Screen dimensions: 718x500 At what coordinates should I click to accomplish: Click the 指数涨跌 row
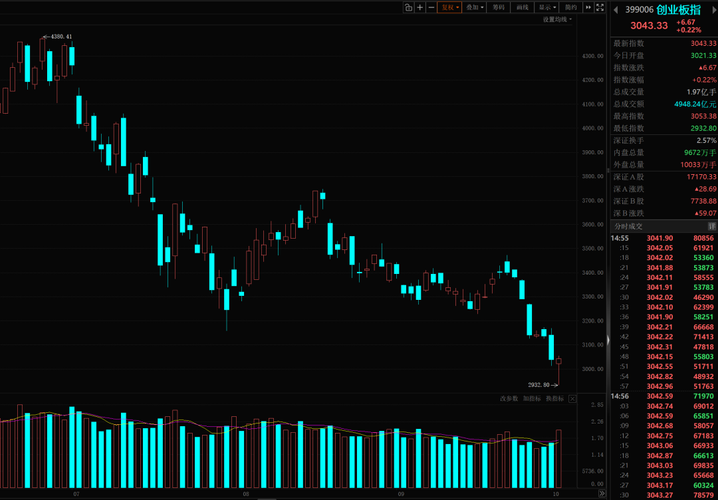pyautogui.click(x=664, y=67)
